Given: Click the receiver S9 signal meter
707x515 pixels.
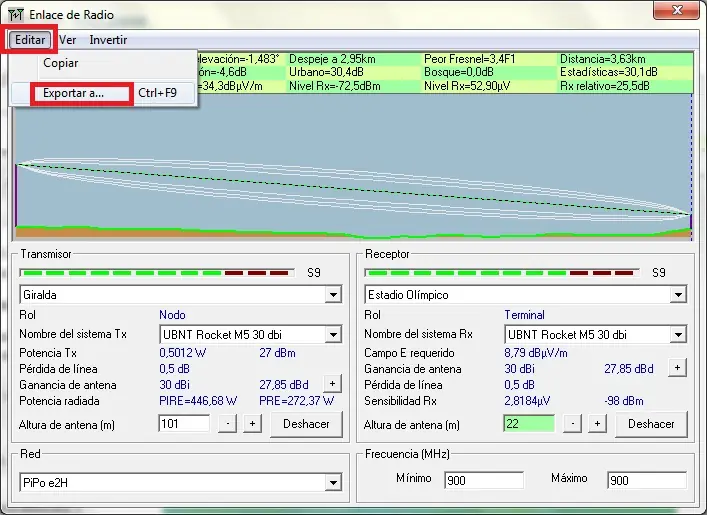Looking at the screenshot, I should click(502, 273).
